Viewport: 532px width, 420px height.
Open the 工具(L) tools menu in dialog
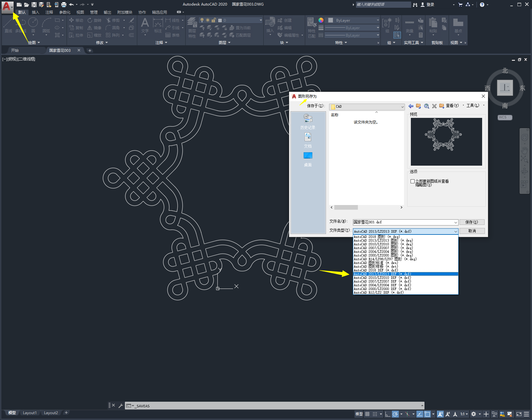click(x=473, y=106)
